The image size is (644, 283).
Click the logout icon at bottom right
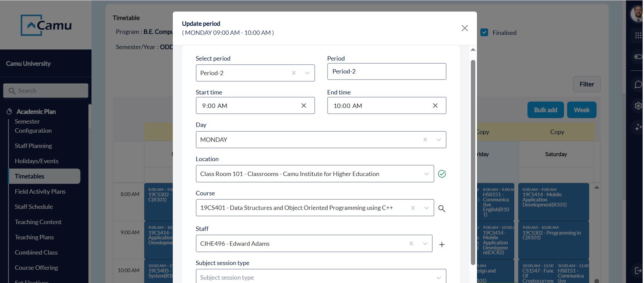coord(638,270)
